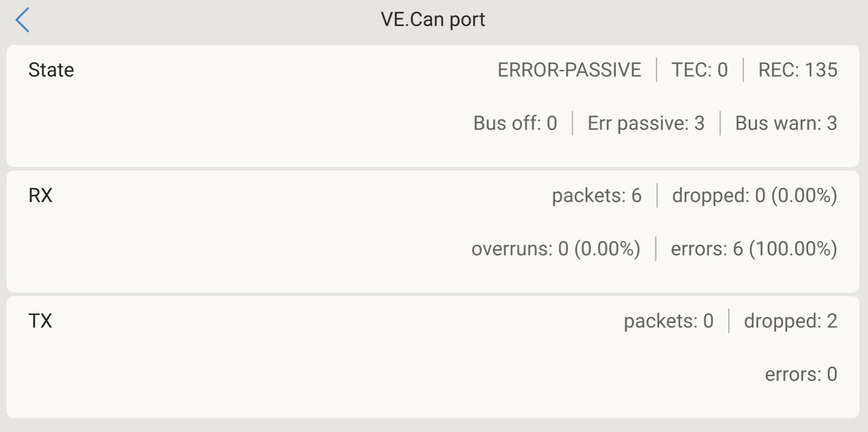Select TX errors: 0 value
This screenshot has height=432, width=868.
[801, 374]
